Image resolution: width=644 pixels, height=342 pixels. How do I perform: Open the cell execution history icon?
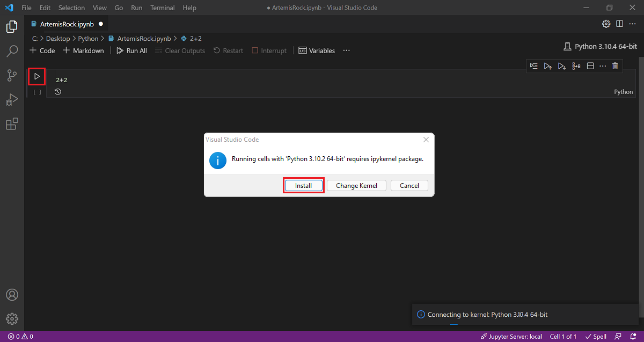pos(58,92)
